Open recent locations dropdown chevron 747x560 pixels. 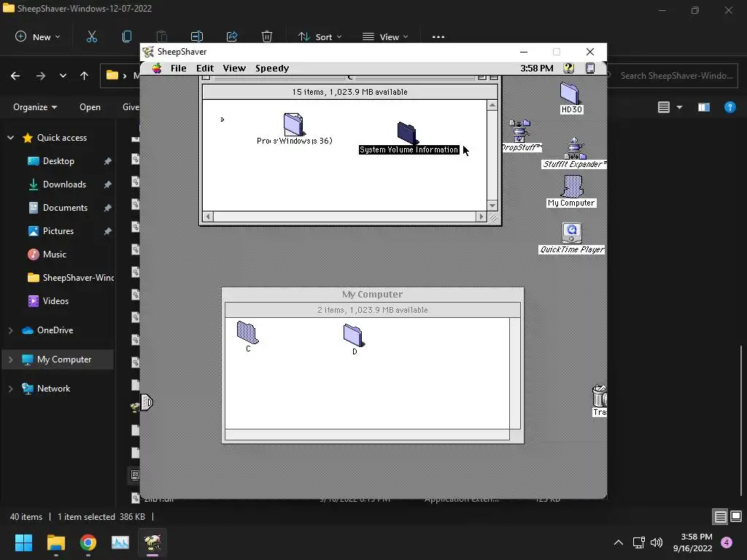tap(63, 76)
